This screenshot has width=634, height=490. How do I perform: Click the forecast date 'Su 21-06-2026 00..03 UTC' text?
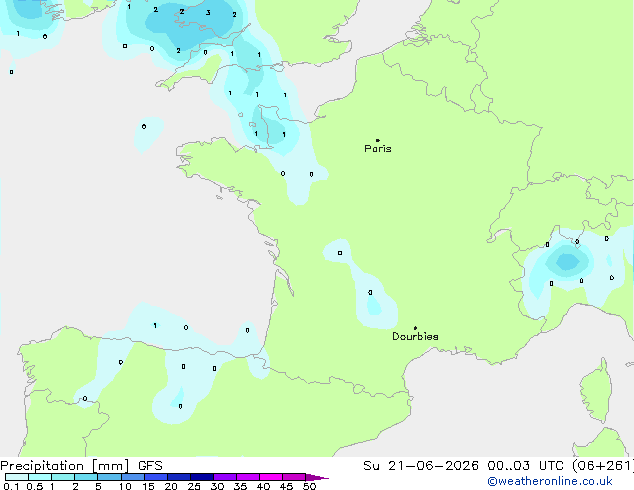click(463, 466)
